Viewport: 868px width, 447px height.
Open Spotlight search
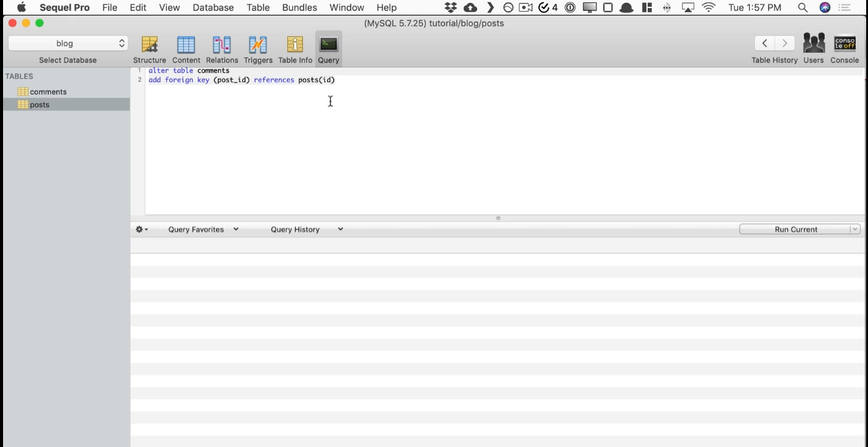[802, 7]
